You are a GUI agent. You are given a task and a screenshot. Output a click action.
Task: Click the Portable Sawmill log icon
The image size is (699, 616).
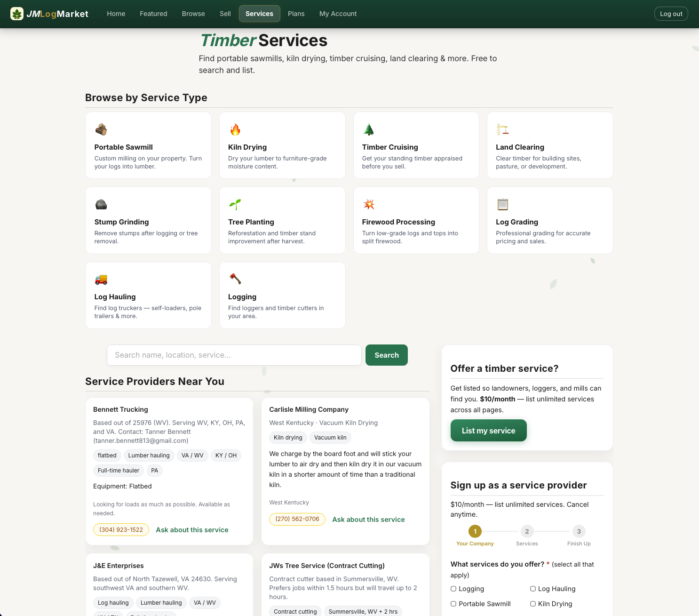click(101, 129)
